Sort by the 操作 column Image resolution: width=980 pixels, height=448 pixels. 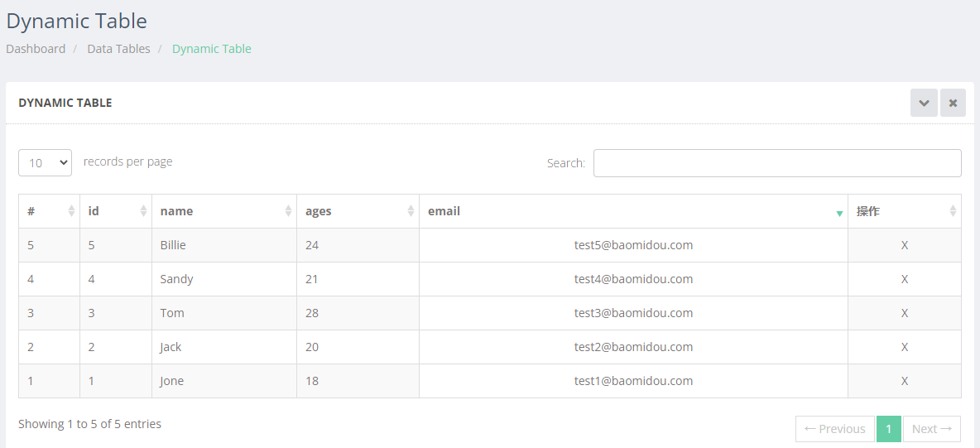[905, 211]
